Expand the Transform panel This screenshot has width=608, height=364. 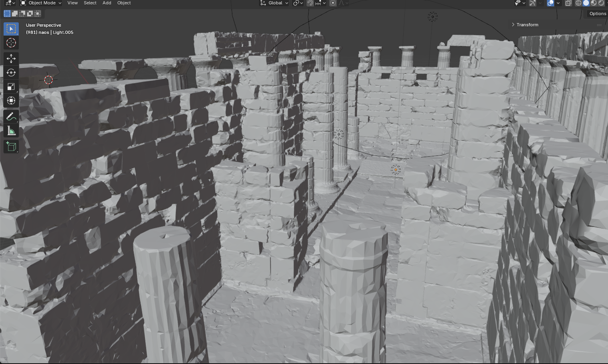coord(527,25)
